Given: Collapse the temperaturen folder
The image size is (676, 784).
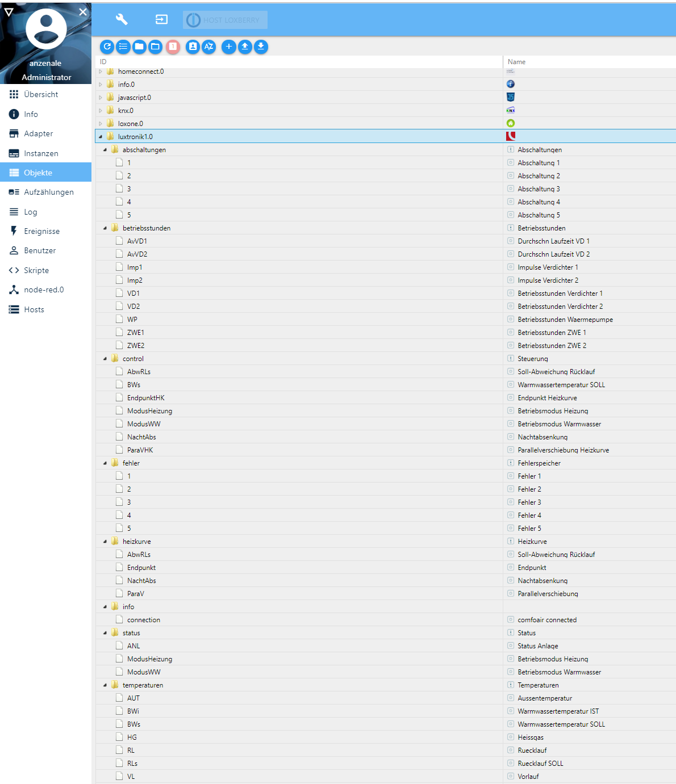Looking at the screenshot, I should (x=105, y=685).
